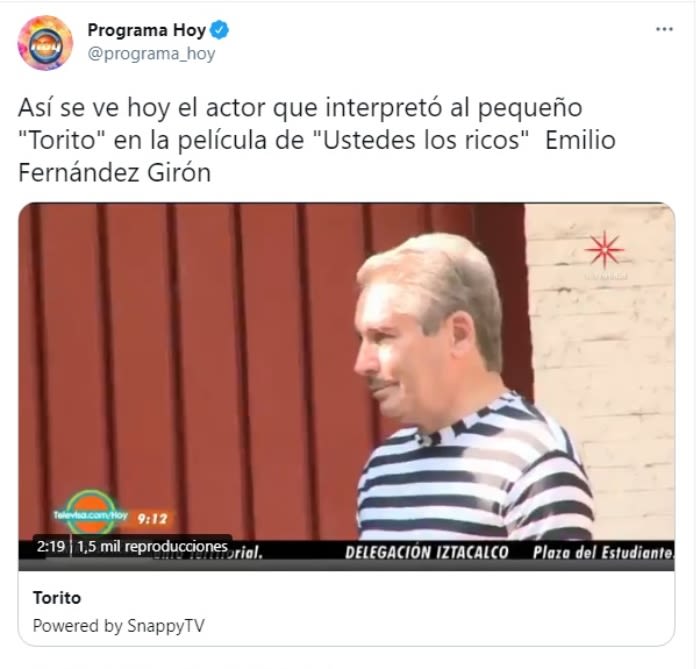The image size is (700, 669).
Task: Open the Programa Hoy profile avatar
Action: pyautogui.click(x=45, y=43)
